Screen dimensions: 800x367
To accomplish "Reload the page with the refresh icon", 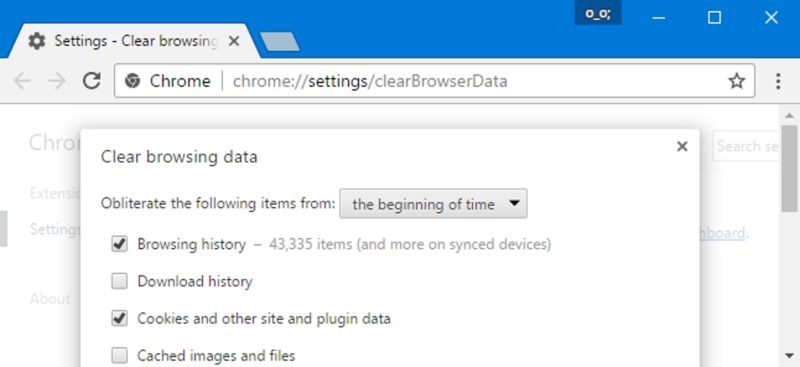I will pyautogui.click(x=92, y=81).
